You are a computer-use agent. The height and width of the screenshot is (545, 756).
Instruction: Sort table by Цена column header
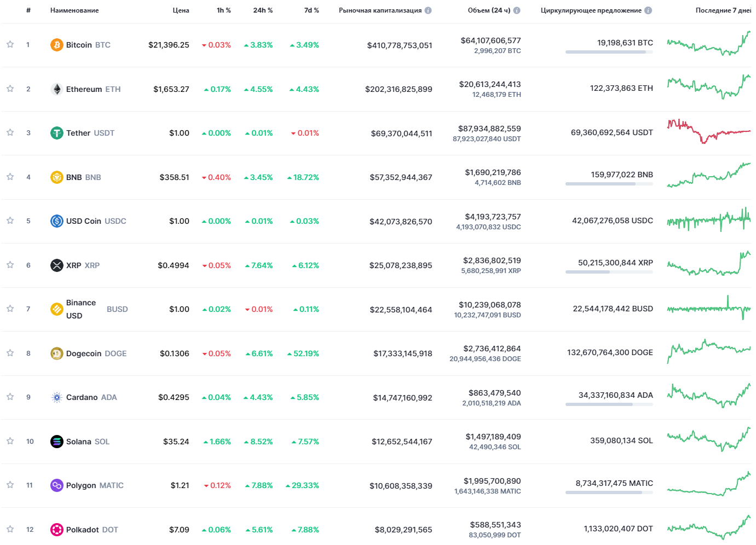pyautogui.click(x=181, y=10)
